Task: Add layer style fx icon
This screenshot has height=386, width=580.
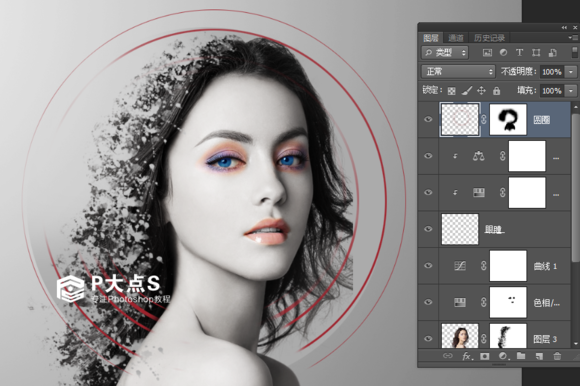Action: click(x=466, y=356)
